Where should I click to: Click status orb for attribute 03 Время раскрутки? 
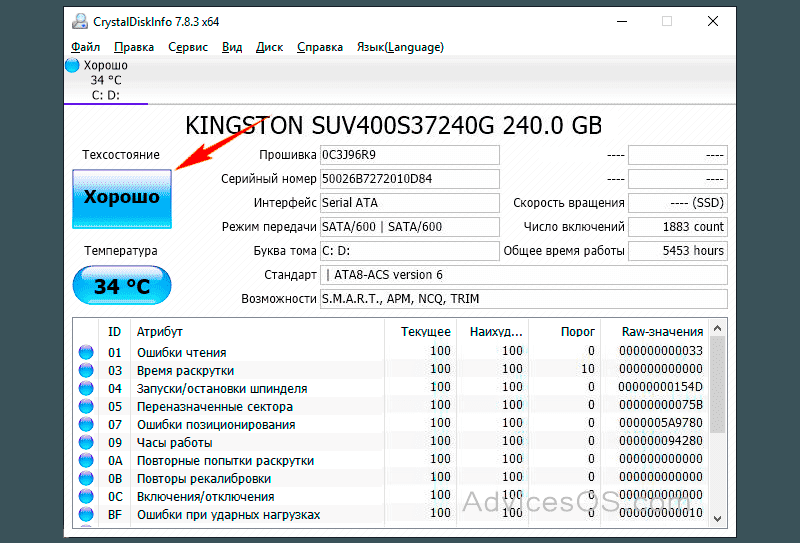click(x=86, y=371)
